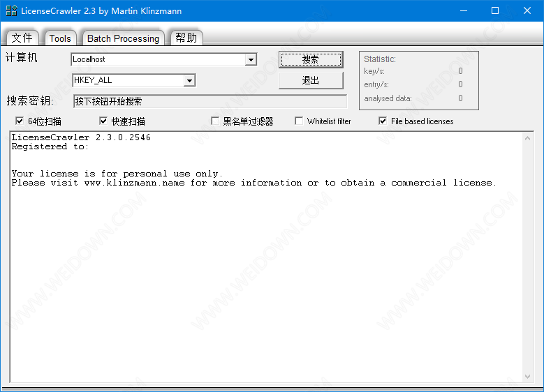Click the 退出 button to exit
Viewport: 544px width, 392px height.
point(311,80)
